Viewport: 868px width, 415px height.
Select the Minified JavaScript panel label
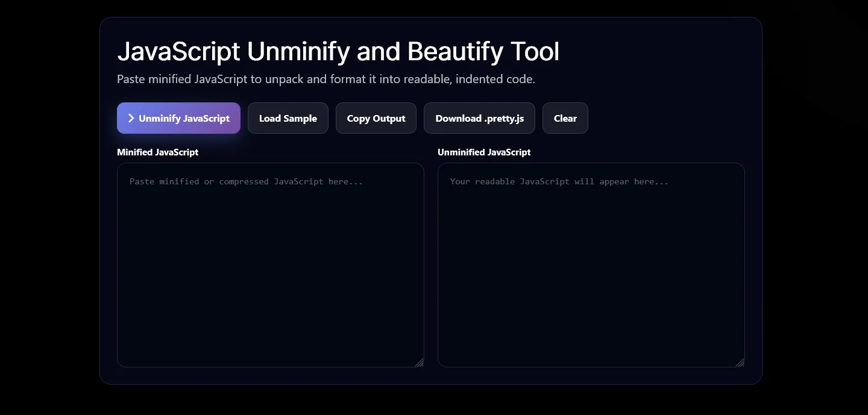pos(157,152)
